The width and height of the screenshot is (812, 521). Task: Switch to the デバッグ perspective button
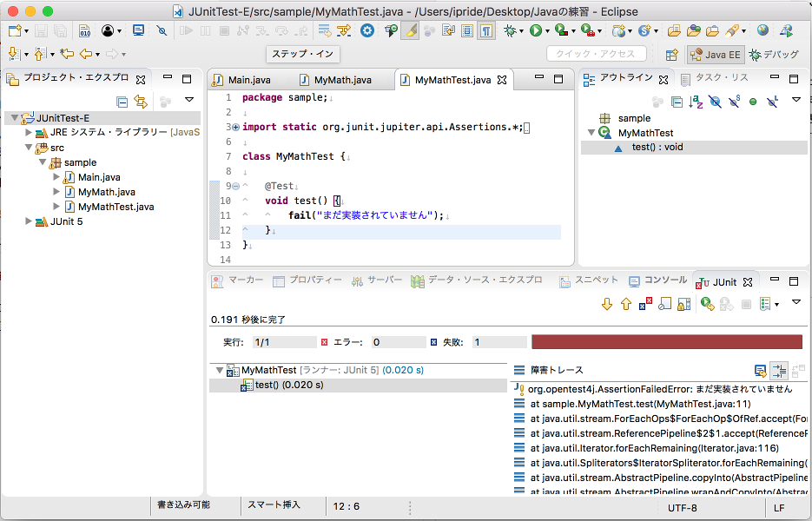pyautogui.click(x=782, y=54)
